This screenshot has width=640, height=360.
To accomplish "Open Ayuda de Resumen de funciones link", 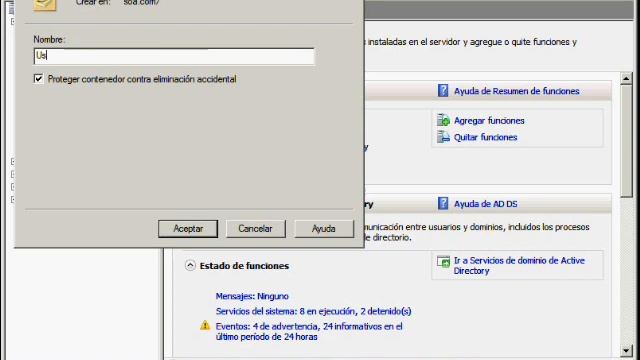I will pos(516,91).
